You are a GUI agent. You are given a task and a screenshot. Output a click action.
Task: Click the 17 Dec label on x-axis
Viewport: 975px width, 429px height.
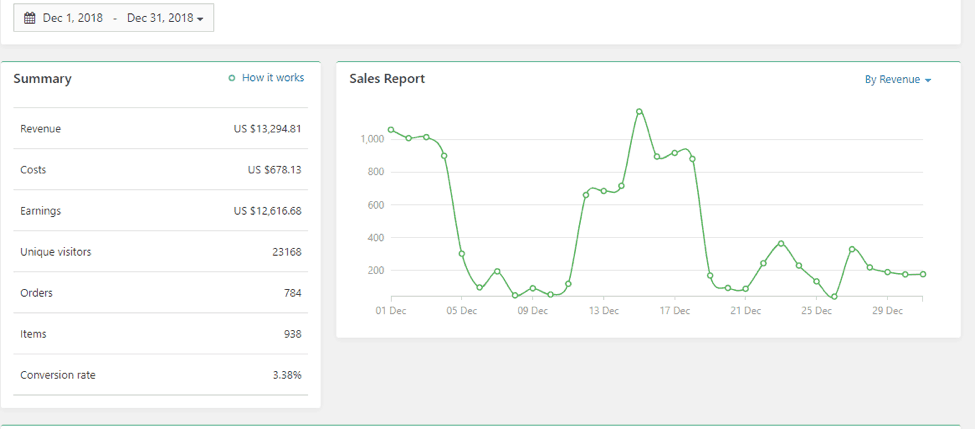(674, 311)
